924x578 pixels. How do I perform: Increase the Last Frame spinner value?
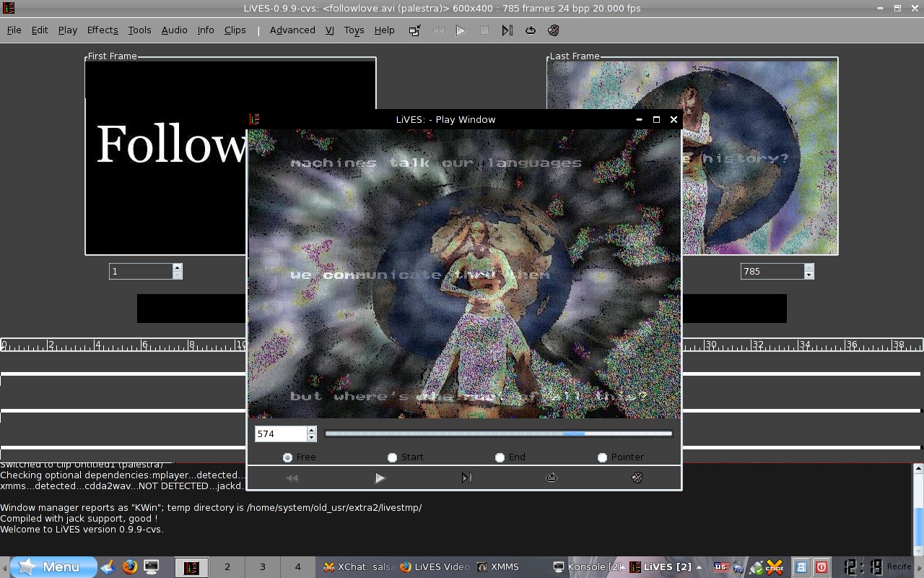click(x=809, y=267)
